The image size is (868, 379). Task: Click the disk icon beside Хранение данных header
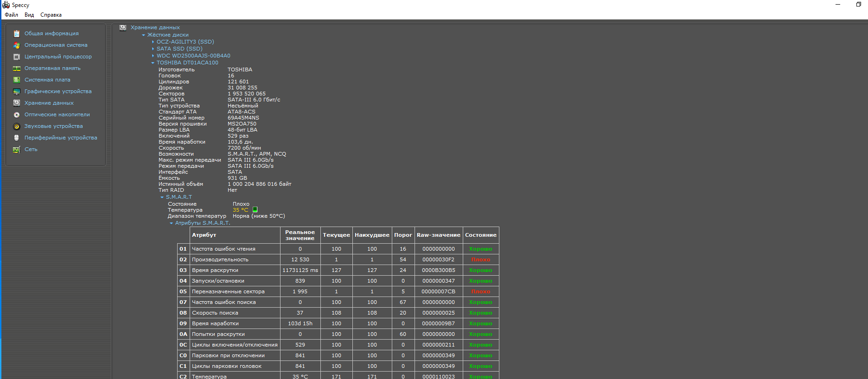[x=123, y=27]
